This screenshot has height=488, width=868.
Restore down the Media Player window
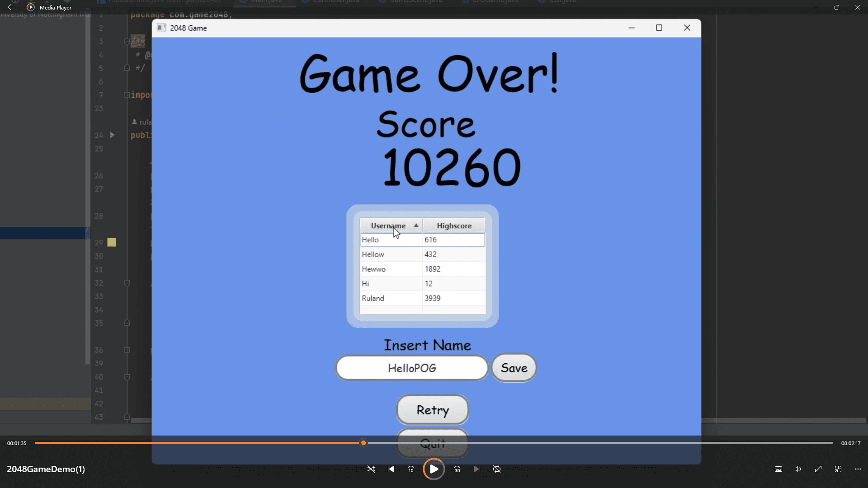[837, 7]
